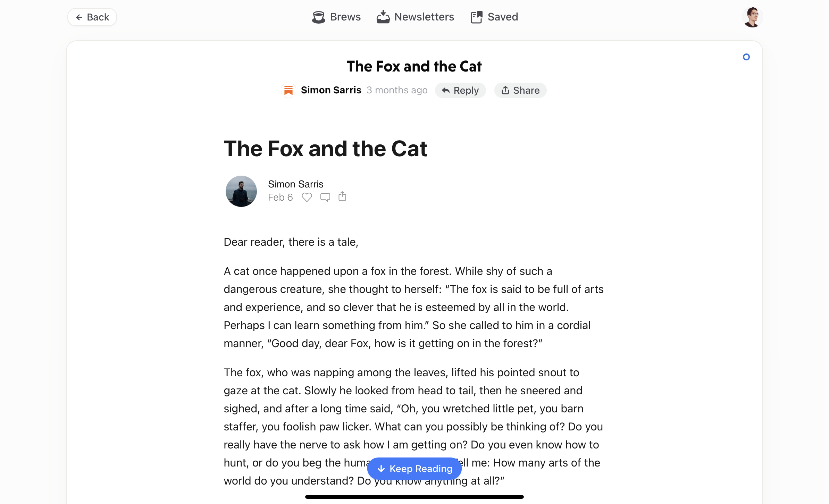Click the Keep Reading button

(x=414, y=469)
